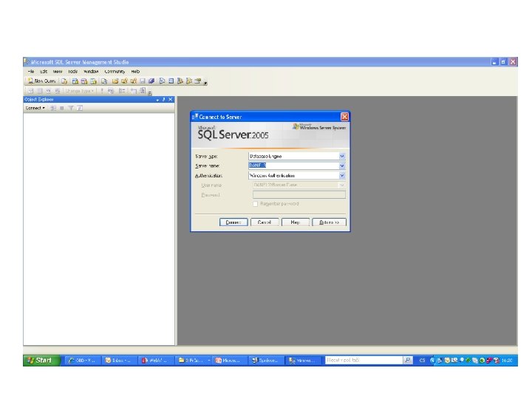532x399 pixels.
Task: Click the taskbar desktop search field
Action: [x=364, y=361]
